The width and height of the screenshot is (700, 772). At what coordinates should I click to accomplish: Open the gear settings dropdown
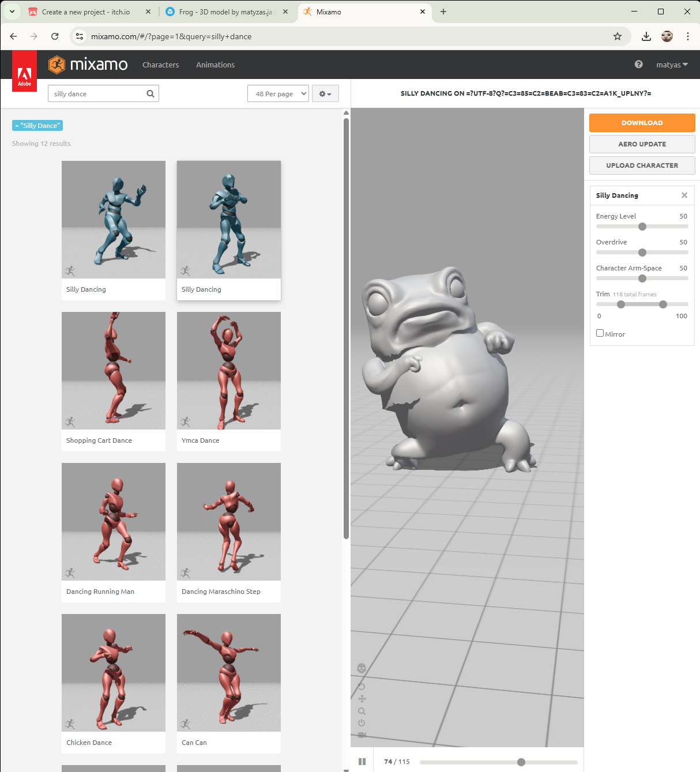pyautogui.click(x=325, y=94)
